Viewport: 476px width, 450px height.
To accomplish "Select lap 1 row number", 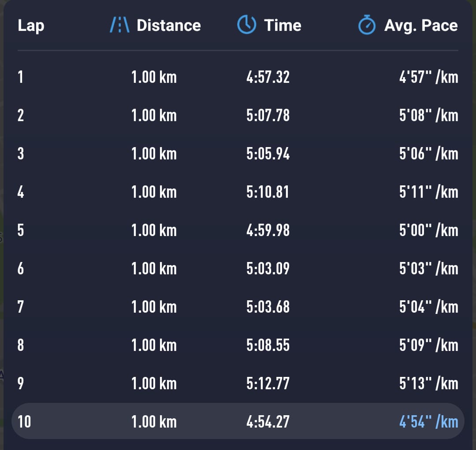I will coord(20,77).
